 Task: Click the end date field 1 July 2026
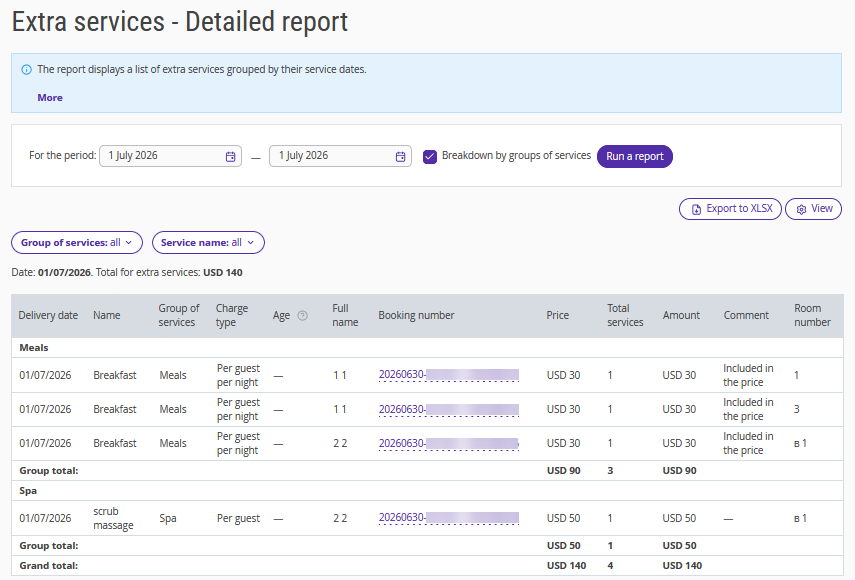[x=340, y=156]
